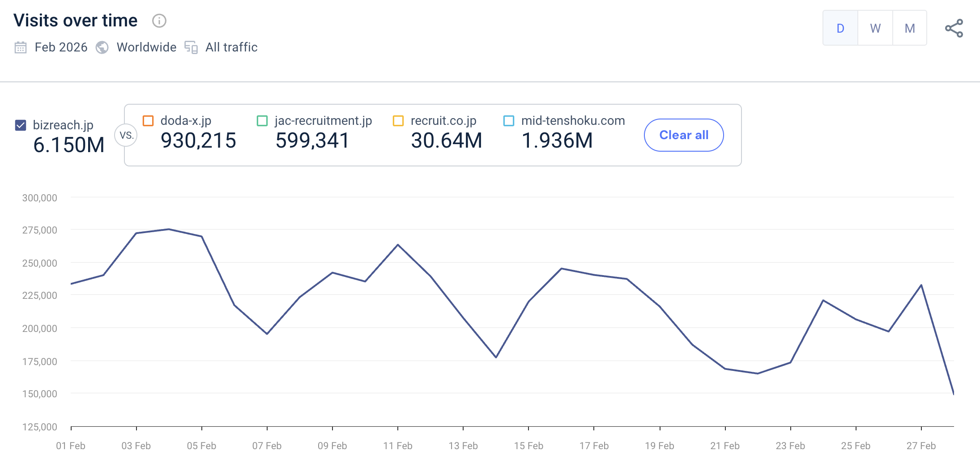Tick the recruit.co.jp checkbox
Screen dimensions: 980x459
coord(398,121)
